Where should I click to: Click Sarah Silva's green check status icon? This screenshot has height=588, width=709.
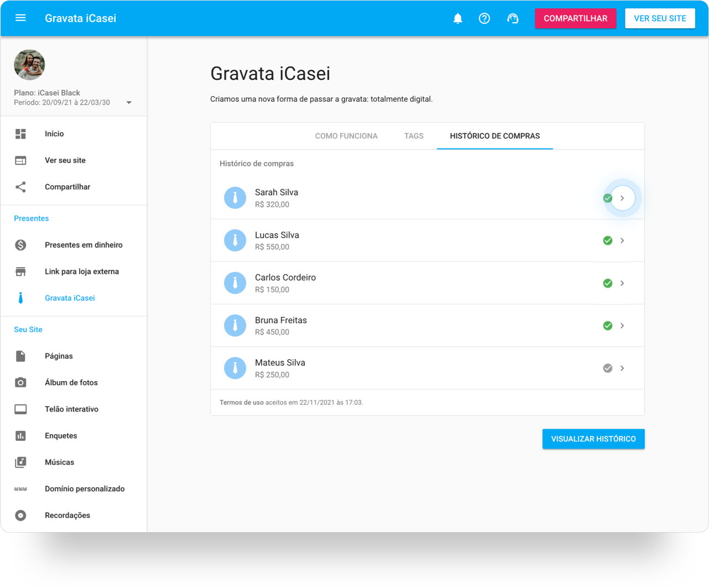click(x=608, y=198)
